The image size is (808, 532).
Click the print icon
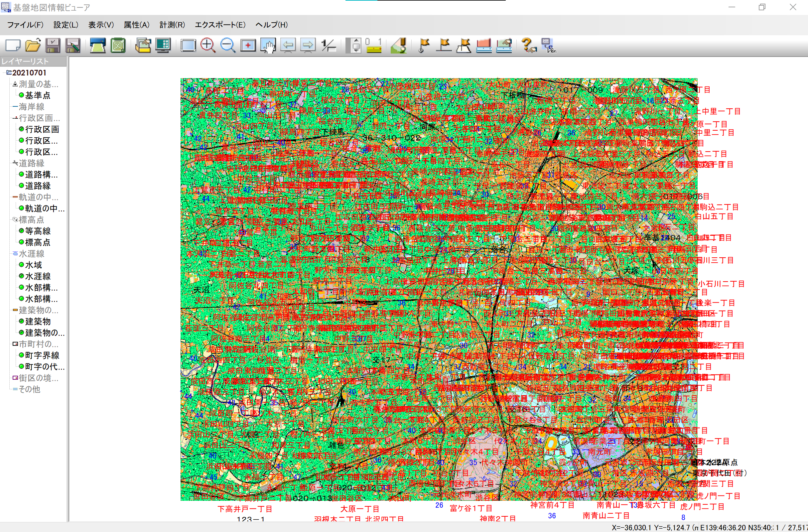(97, 45)
